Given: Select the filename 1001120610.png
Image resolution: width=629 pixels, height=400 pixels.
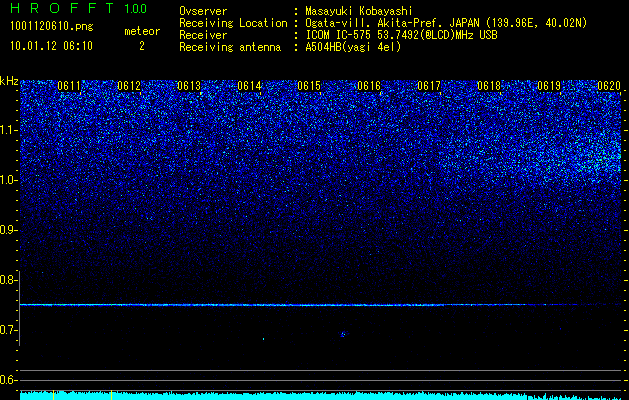Looking at the screenshot, I should pyautogui.click(x=52, y=27).
